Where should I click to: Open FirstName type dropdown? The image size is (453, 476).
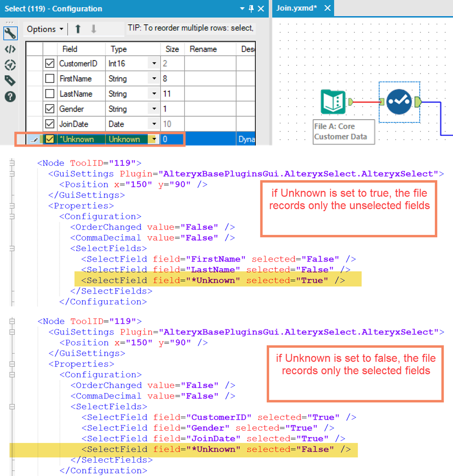click(x=154, y=79)
